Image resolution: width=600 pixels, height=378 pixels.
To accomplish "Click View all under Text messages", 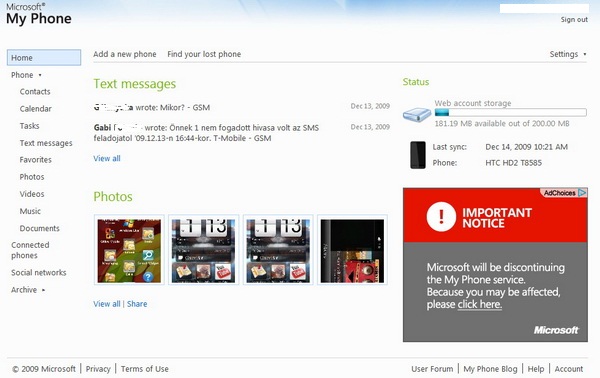I will pos(107,158).
